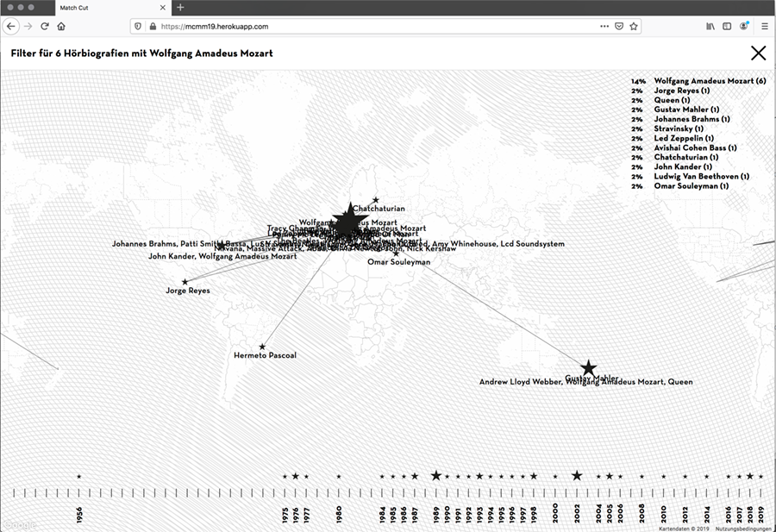Select Wolfgang Amadeus Mozart (6) in the list
The width and height of the screenshot is (776, 532).
[710, 81]
